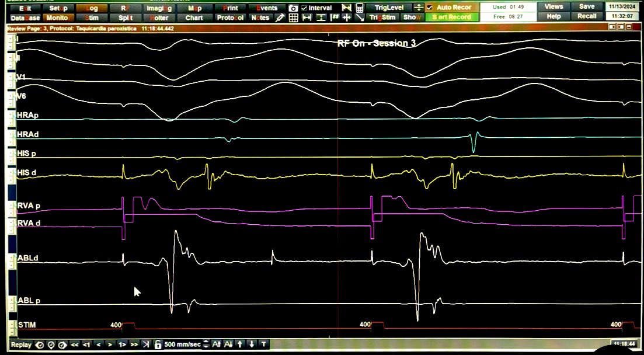Click the sweep speed up-down stepper control
The image size is (644, 355).
pyautogui.click(x=206, y=344)
